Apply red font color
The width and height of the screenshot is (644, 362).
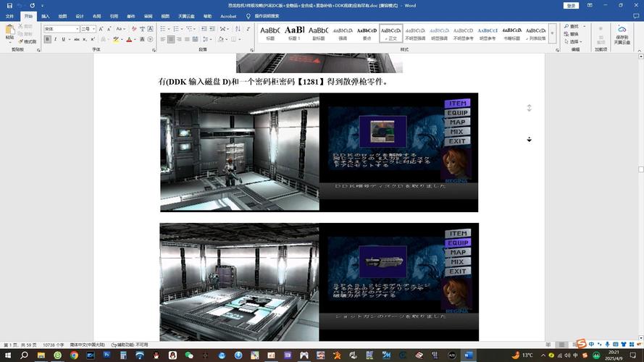129,39
